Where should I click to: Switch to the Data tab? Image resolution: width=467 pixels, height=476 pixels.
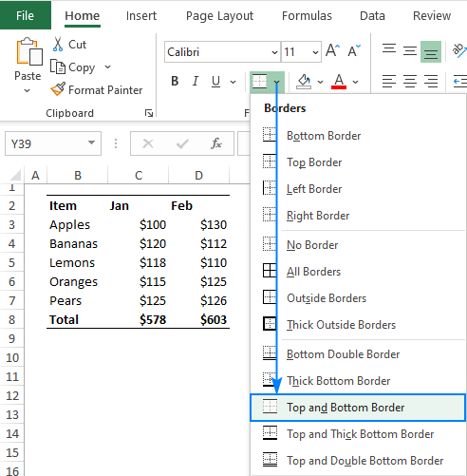click(x=372, y=15)
